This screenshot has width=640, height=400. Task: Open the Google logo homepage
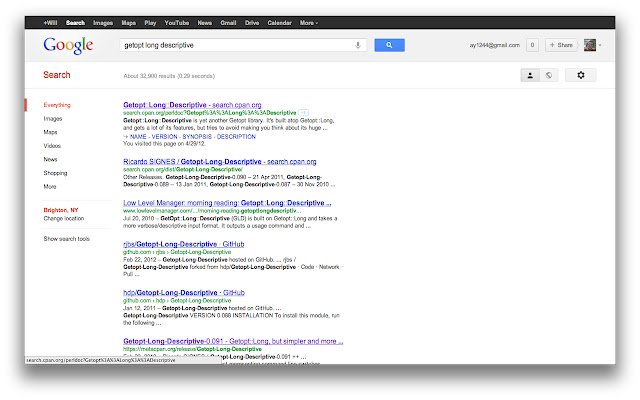click(68, 45)
